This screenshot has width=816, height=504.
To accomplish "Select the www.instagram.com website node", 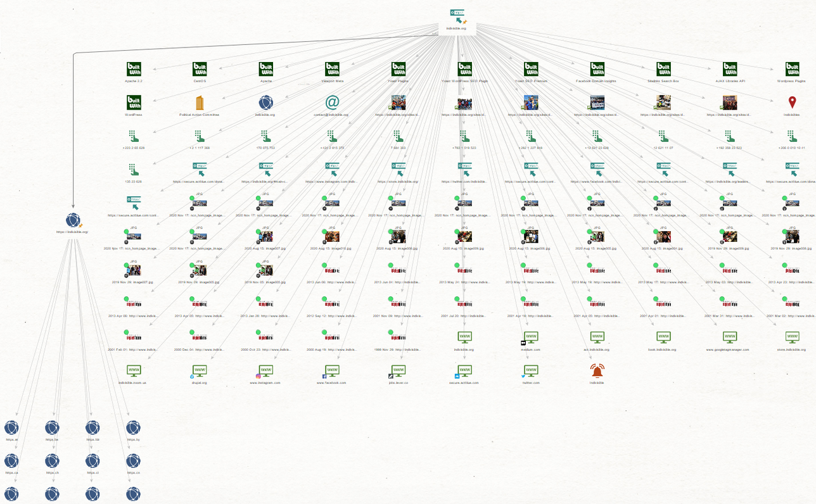I will [x=266, y=371].
